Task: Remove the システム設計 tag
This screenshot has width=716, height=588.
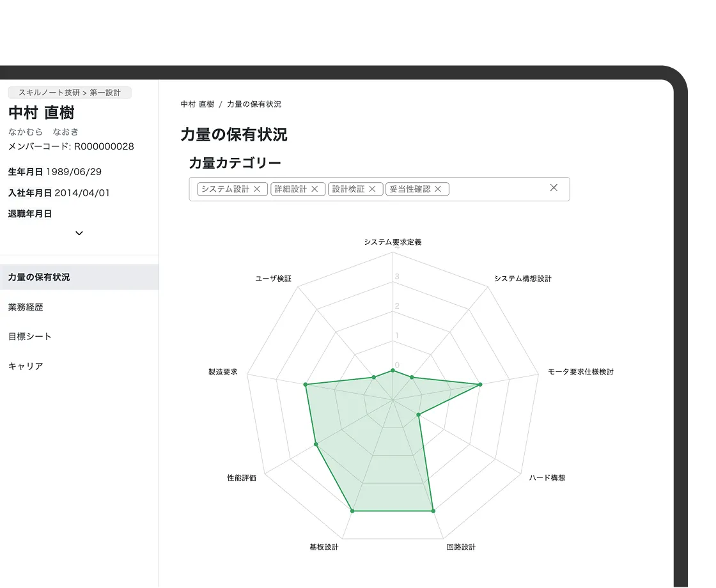Action: (257, 189)
